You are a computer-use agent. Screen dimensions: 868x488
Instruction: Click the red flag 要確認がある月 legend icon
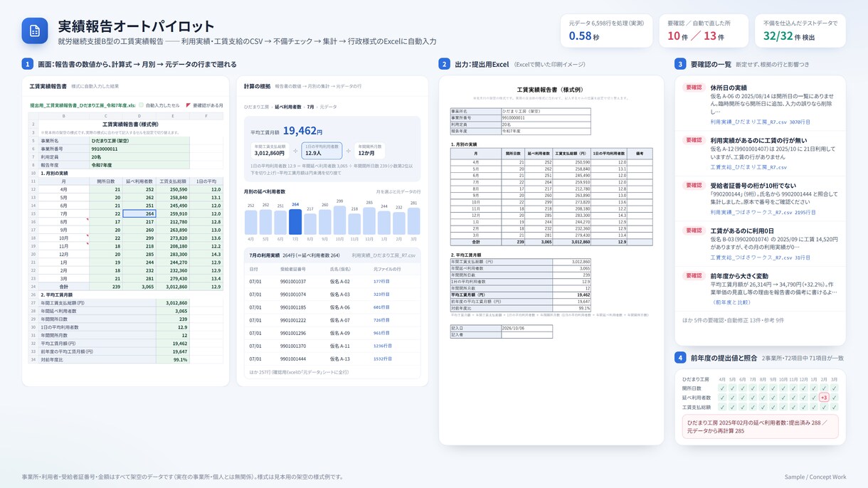[x=189, y=105]
